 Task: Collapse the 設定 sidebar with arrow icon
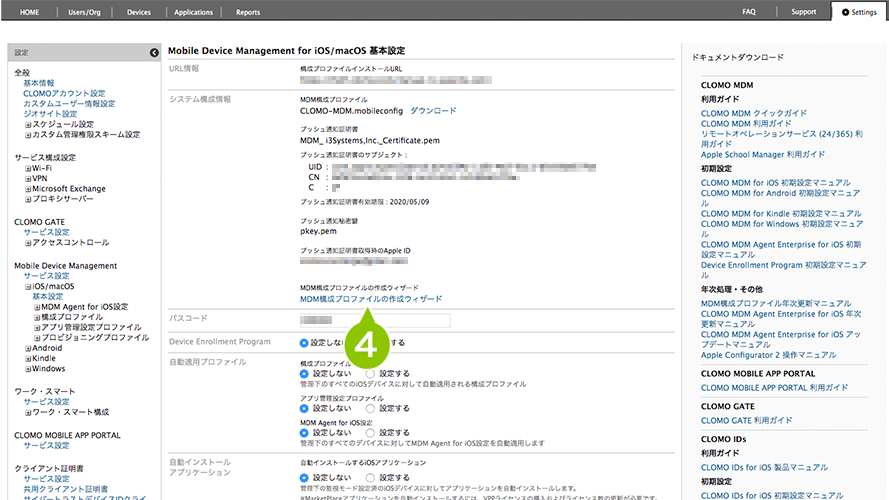pyautogui.click(x=154, y=53)
